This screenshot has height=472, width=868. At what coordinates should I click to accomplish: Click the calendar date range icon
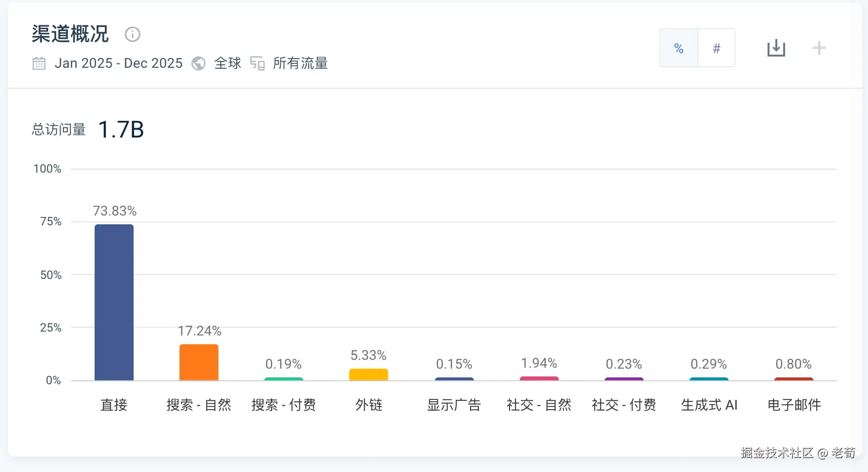point(39,63)
